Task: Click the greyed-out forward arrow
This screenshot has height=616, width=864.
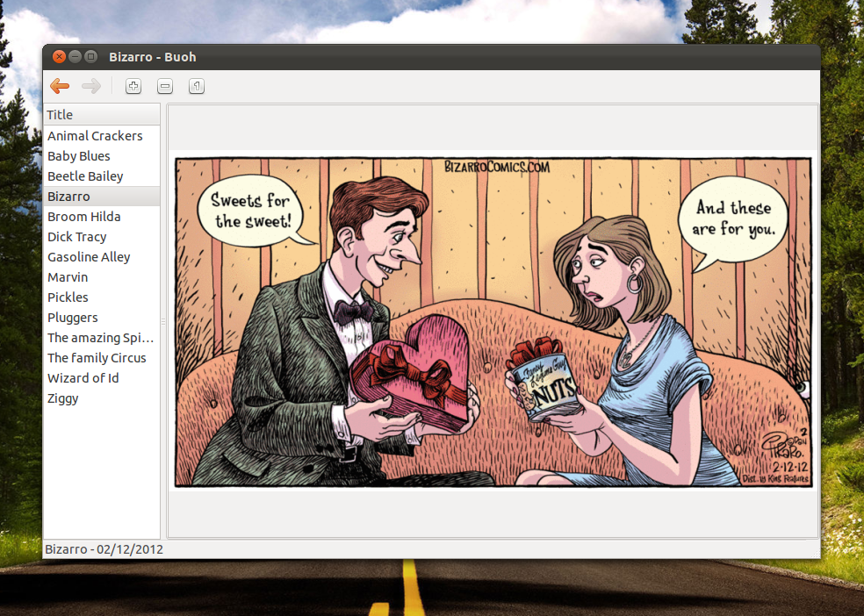Action: pyautogui.click(x=91, y=86)
